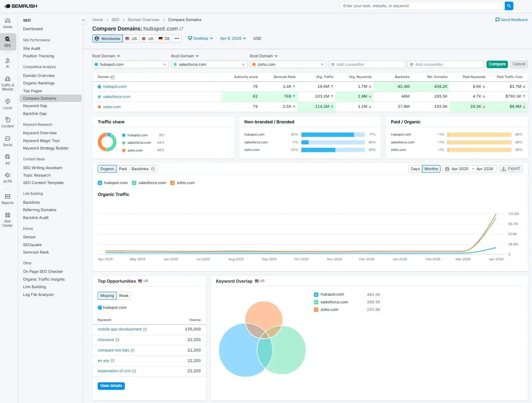The height and width of the screenshot is (403, 532).
Task: Click the Send feedback link
Action: [x=512, y=20]
